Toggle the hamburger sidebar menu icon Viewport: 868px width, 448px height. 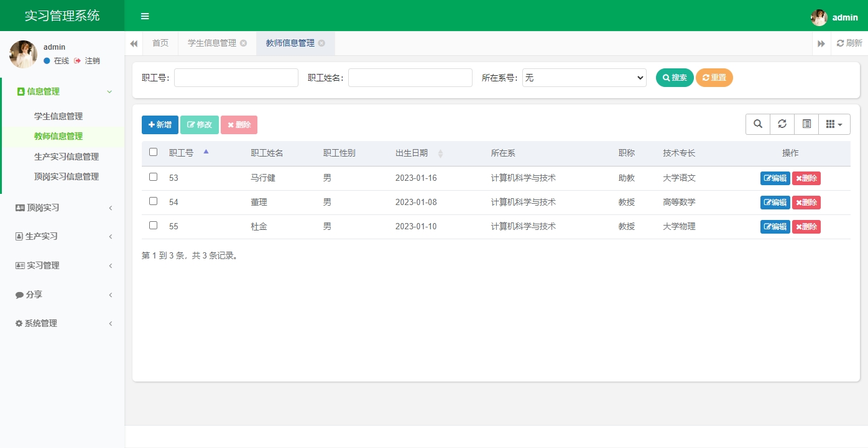point(145,16)
